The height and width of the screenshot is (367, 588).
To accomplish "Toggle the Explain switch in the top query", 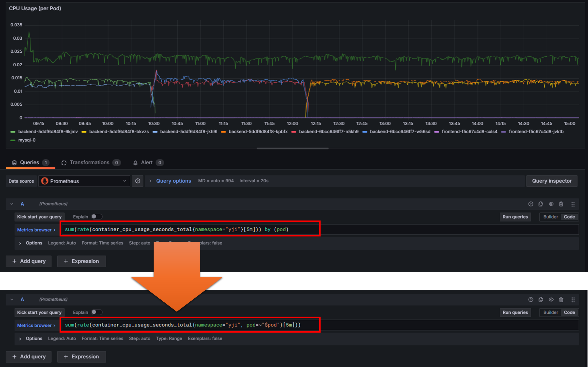I will tap(96, 217).
